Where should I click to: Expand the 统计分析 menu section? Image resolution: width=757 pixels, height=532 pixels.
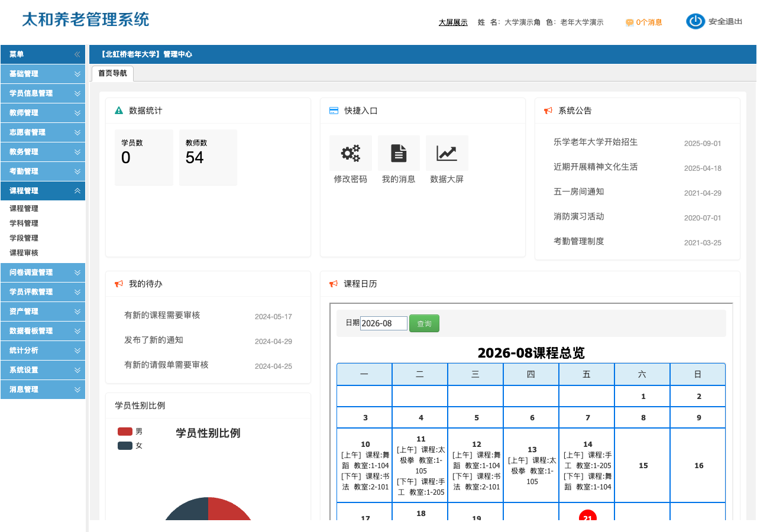pyautogui.click(x=43, y=351)
